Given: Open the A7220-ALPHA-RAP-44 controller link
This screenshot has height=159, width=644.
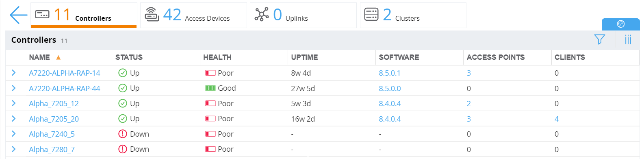Looking at the screenshot, I should [x=64, y=88].
